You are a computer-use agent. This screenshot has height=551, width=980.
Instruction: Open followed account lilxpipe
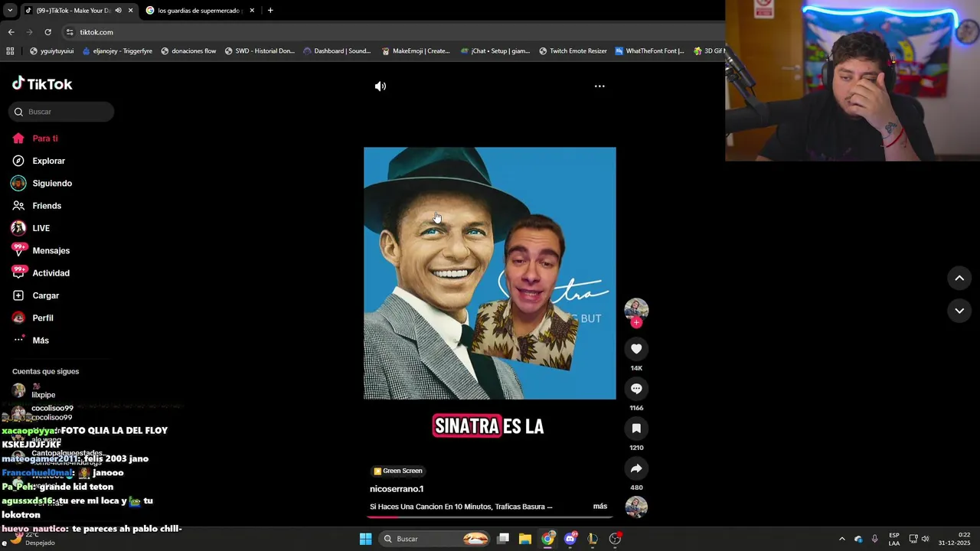(x=43, y=395)
